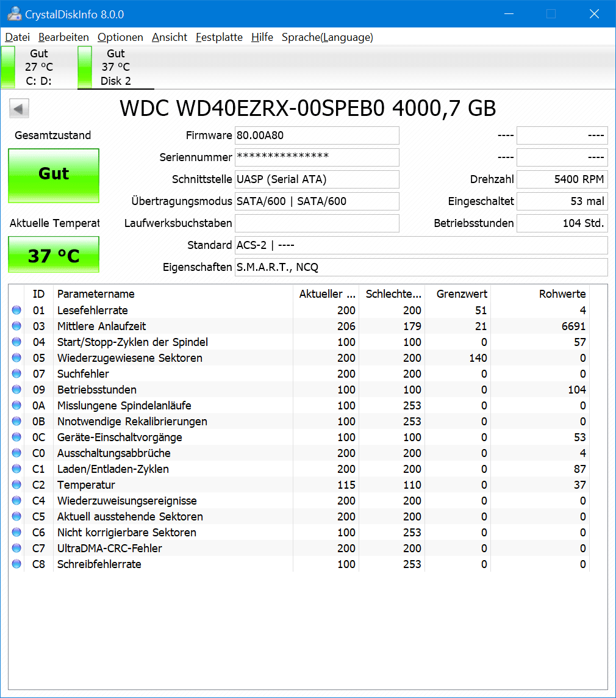Click status orb for Temperatur row
The image size is (616, 698).
click(x=16, y=484)
